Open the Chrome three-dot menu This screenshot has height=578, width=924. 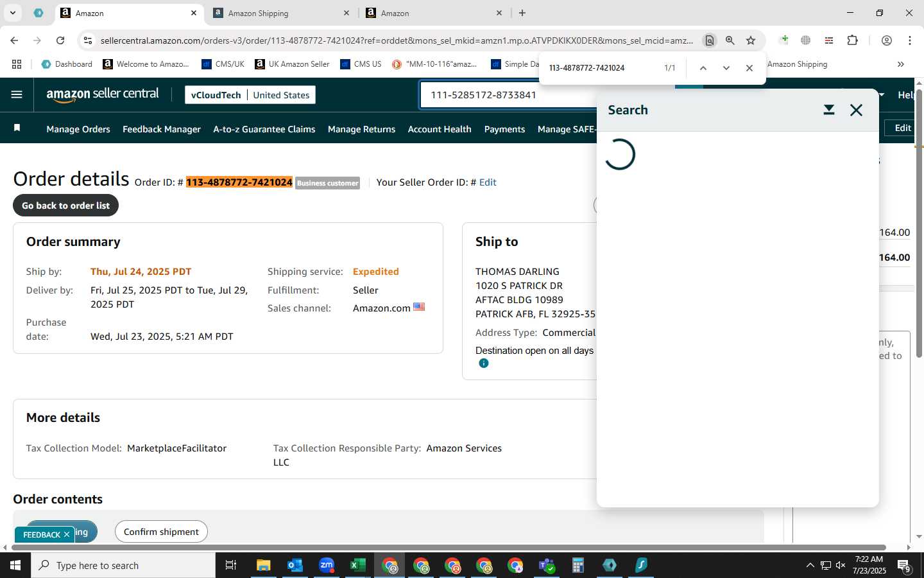(909, 40)
